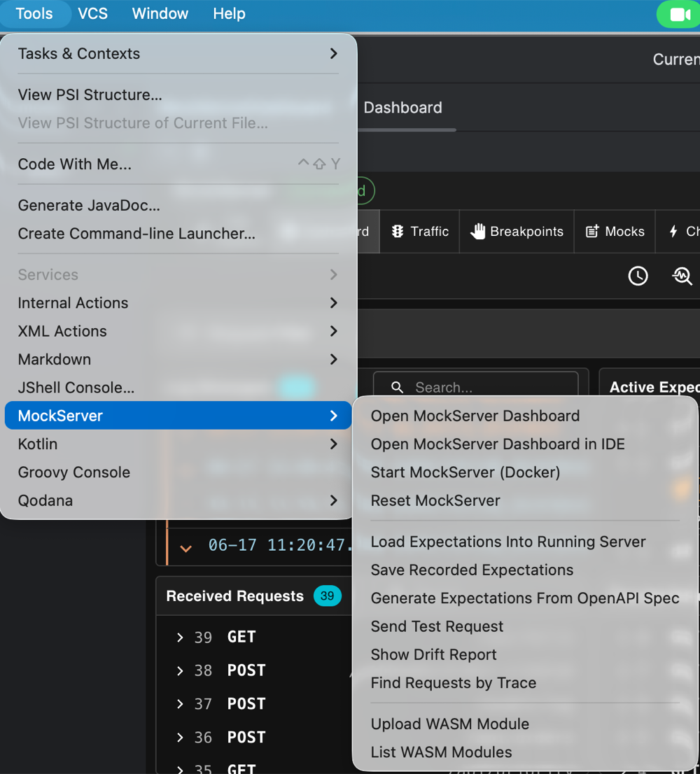Choose Show Drift Report
The image size is (700, 774).
pos(525,654)
